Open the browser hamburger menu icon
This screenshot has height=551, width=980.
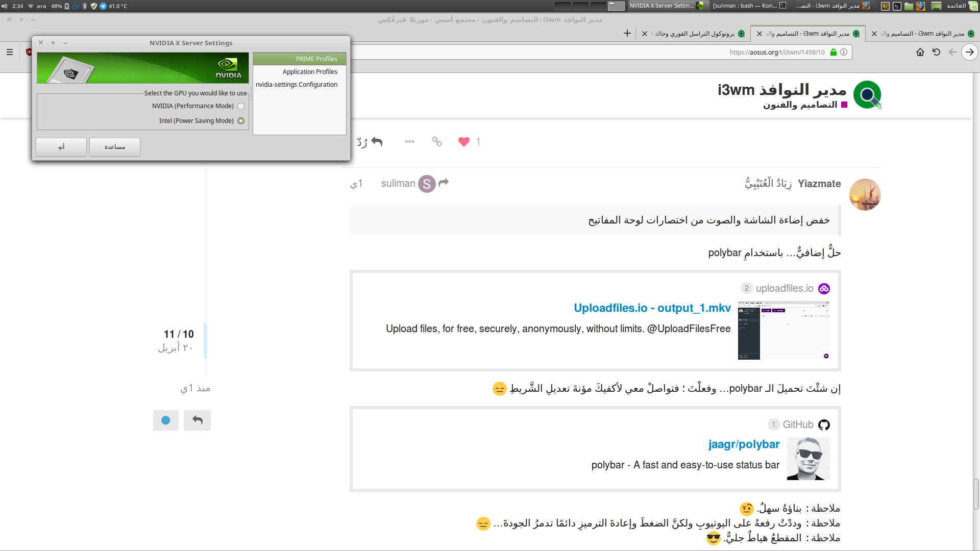click(10, 52)
